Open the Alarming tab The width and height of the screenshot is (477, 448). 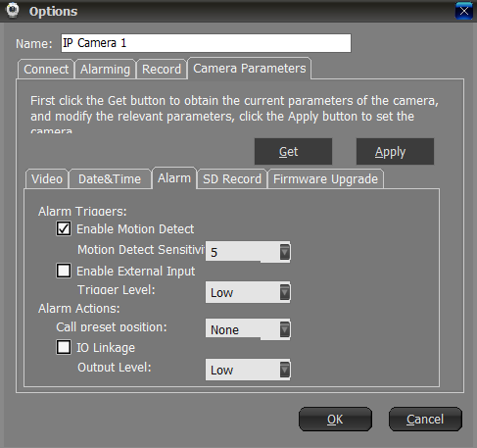[x=105, y=69]
